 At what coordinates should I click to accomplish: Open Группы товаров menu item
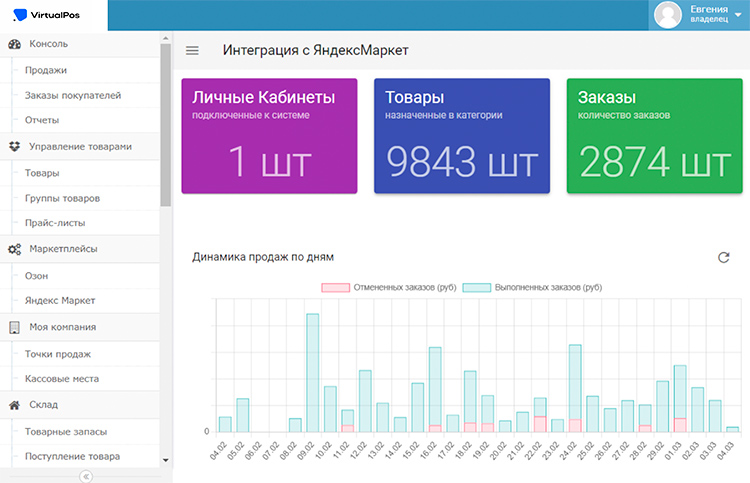coord(63,198)
